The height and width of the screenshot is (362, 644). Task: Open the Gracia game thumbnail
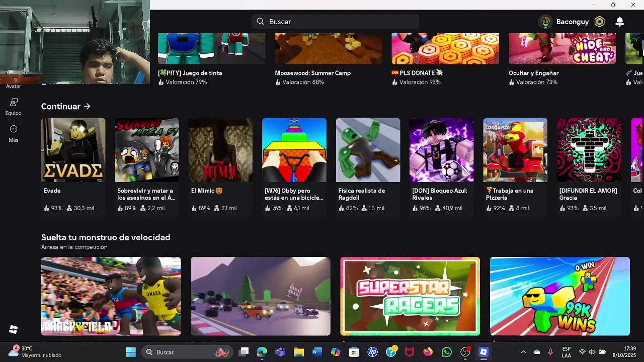[589, 150]
